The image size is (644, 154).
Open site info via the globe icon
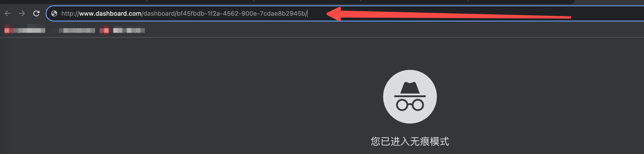[54, 13]
